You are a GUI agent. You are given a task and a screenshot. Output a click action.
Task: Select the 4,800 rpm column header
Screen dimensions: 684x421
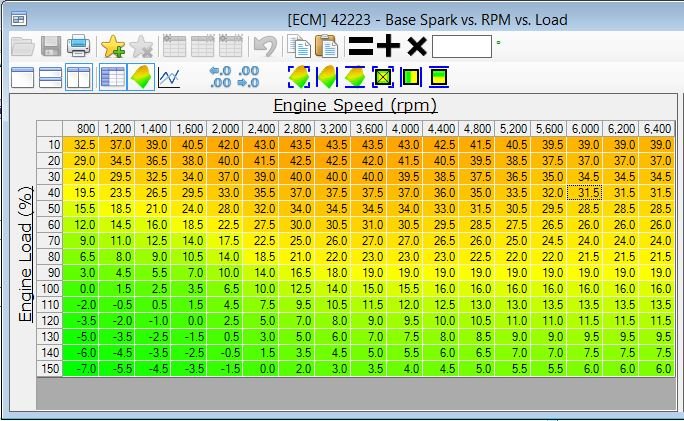(x=476, y=129)
